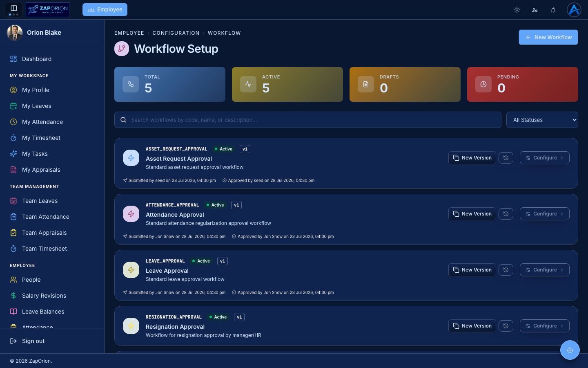The width and height of the screenshot is (588, 368).
Task: Click the ZapOrion logo
Action: tap(47, 9)
